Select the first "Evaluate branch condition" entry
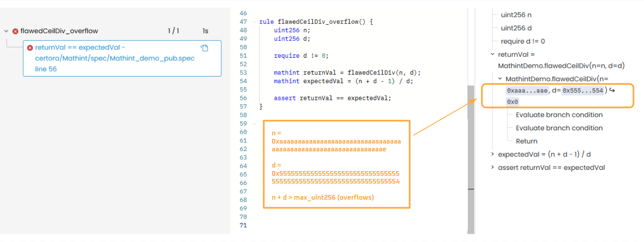The width and height of the screenshot is (644, 242). coord(559,115)
